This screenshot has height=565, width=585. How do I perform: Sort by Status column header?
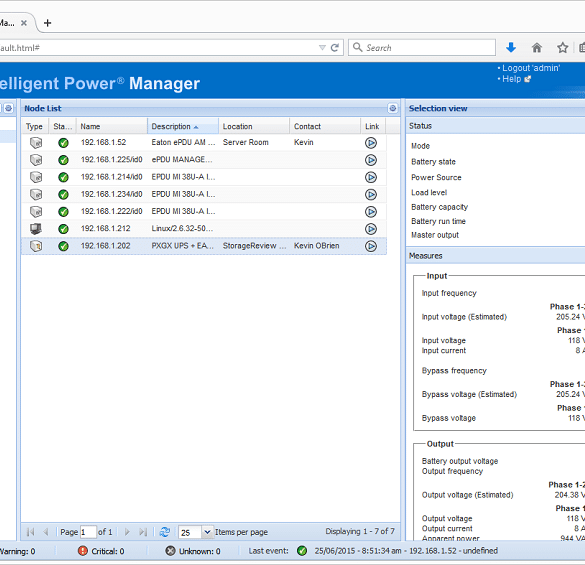click(63, 126)
